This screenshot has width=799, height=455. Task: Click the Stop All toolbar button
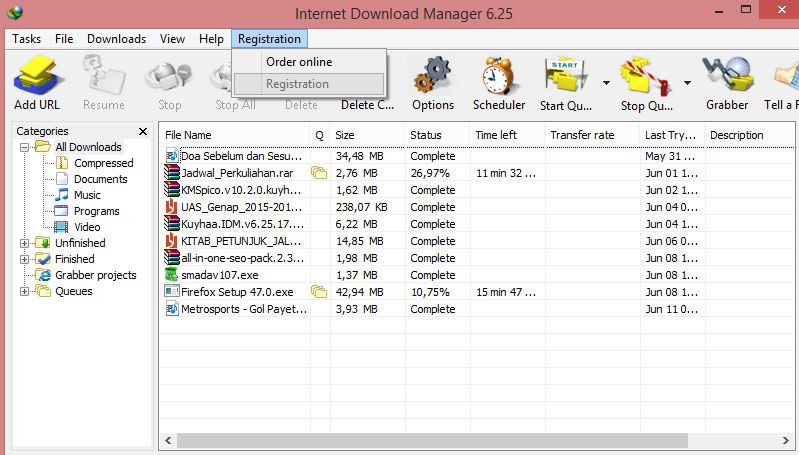(x=235, y=105)
